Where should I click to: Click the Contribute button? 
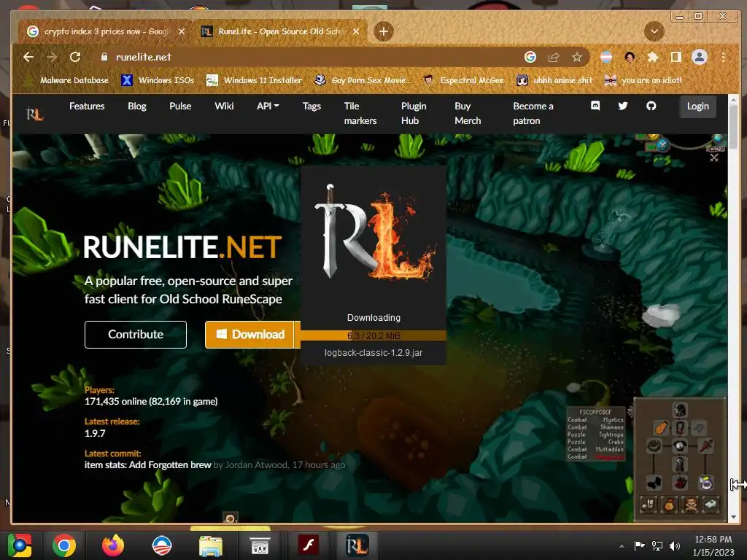tap(136, 334)
